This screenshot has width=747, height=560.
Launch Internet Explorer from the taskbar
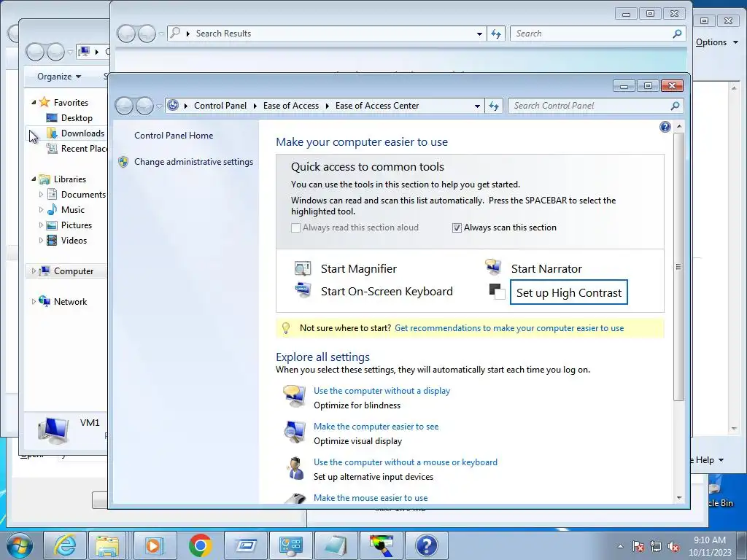pos(65,545)
